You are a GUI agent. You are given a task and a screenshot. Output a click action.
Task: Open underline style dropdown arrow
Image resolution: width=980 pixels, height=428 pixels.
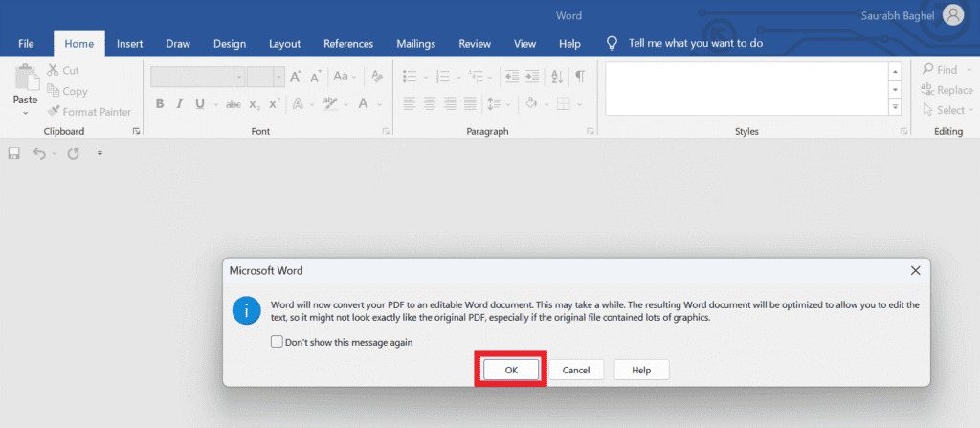[x=216, y=104]
